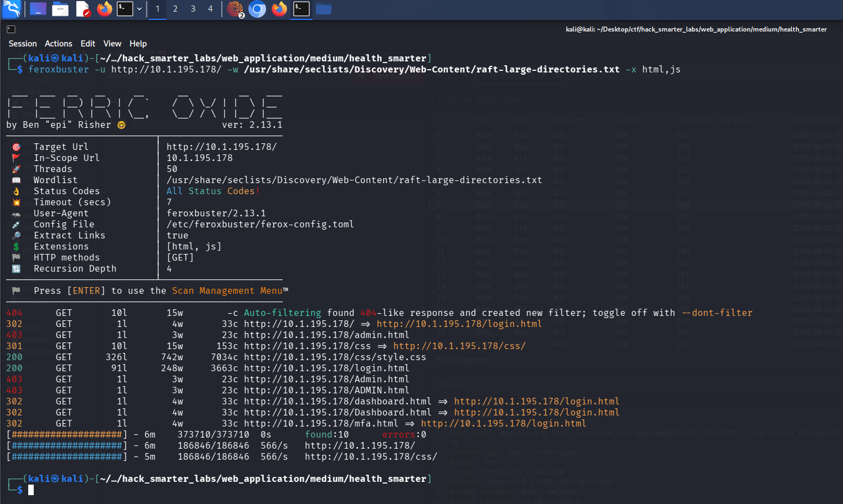This screenshot has width=843, height=504.
Task: Open the Session menu
Action: (x=23, y=44)
